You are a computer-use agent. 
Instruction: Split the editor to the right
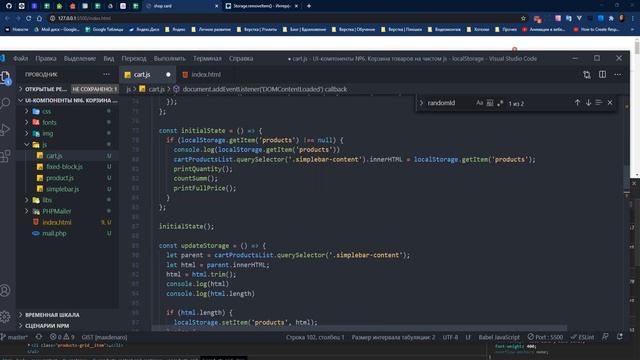[602, 74]
